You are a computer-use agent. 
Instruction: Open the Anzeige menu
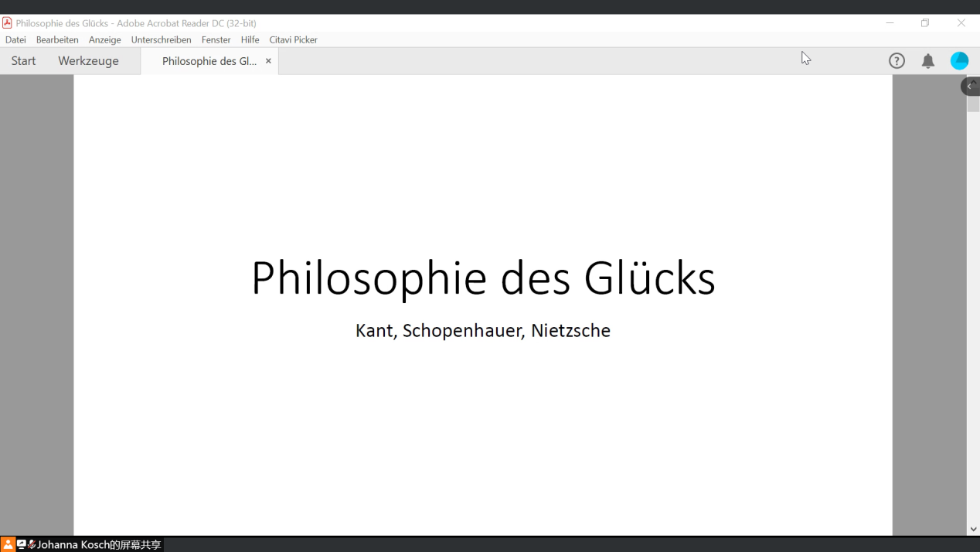tap(104, 39)
